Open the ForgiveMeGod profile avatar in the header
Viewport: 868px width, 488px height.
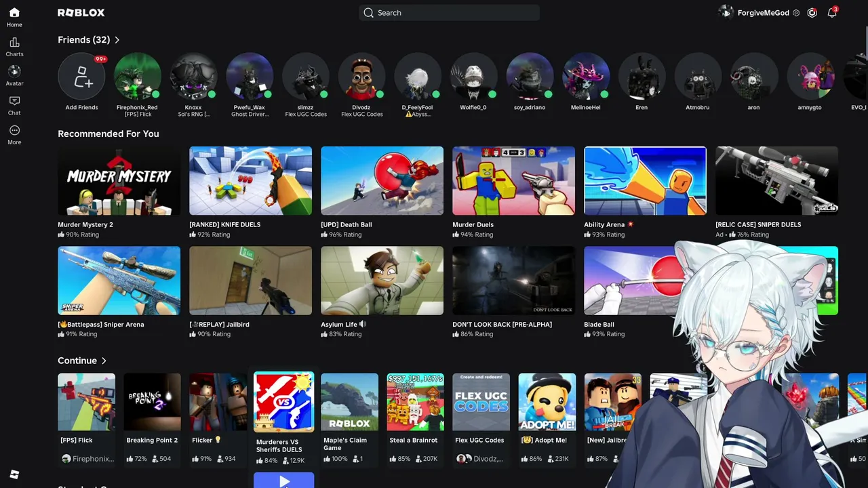point(726,13)
